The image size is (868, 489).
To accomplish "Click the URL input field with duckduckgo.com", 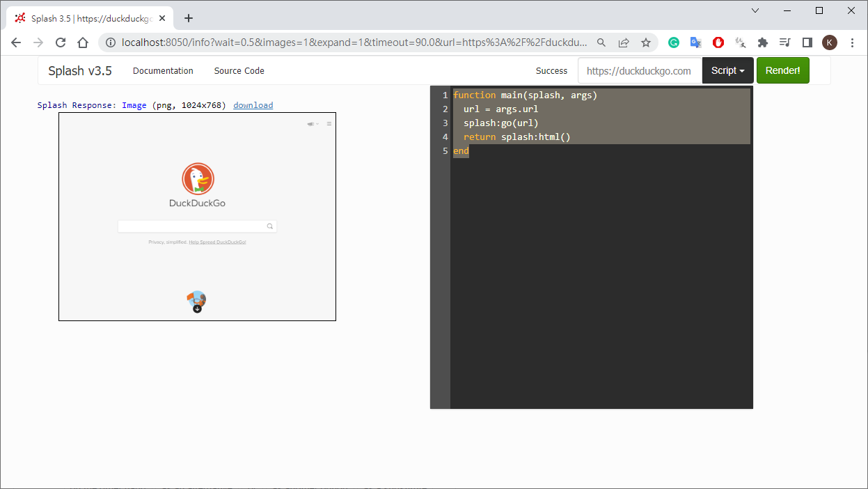I will tap(639, 70).
